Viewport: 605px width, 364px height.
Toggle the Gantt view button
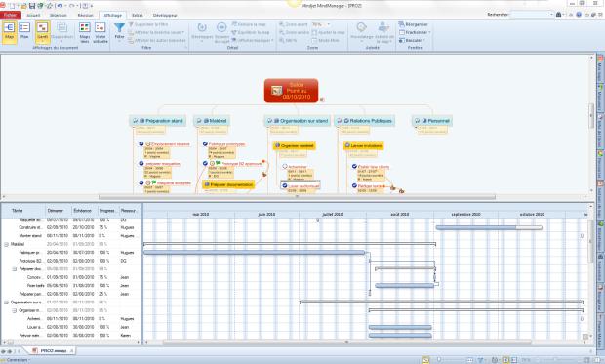click(x=42, y=31)
